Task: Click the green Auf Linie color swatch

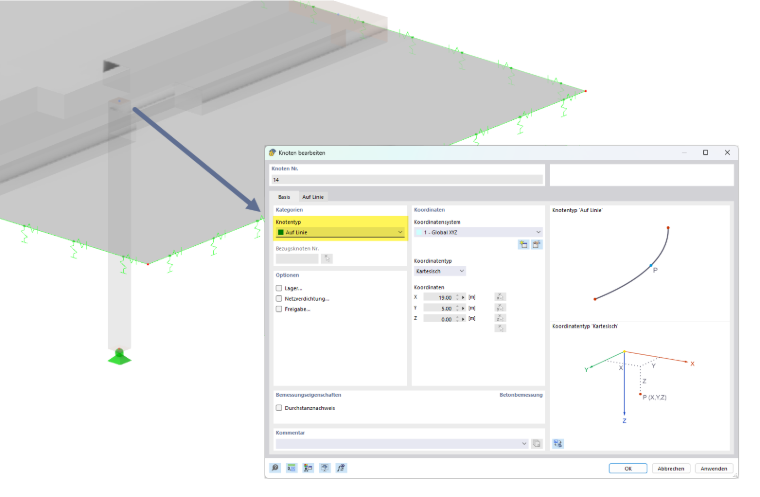Action: click(280, 232)
